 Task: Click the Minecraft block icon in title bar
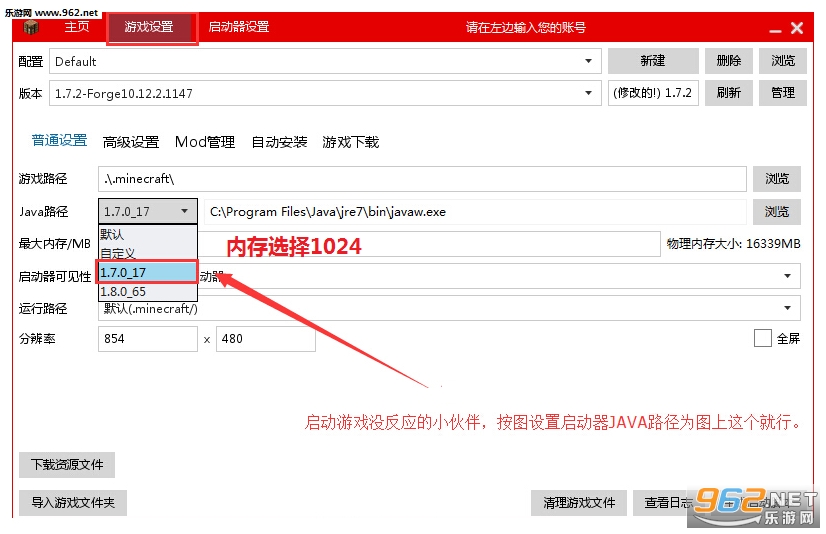point(32,27)
